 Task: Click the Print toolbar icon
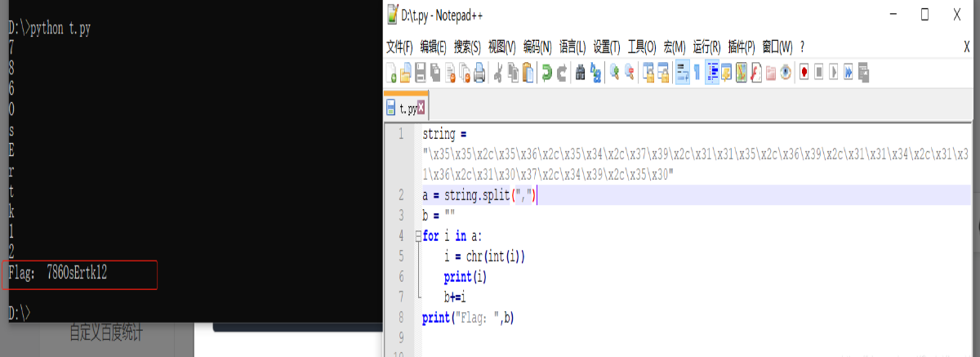click(x=479, y=73)
